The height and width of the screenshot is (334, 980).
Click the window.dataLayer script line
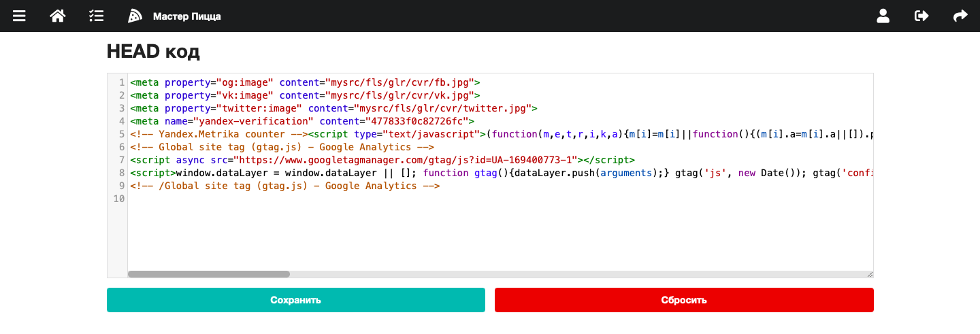501,173
